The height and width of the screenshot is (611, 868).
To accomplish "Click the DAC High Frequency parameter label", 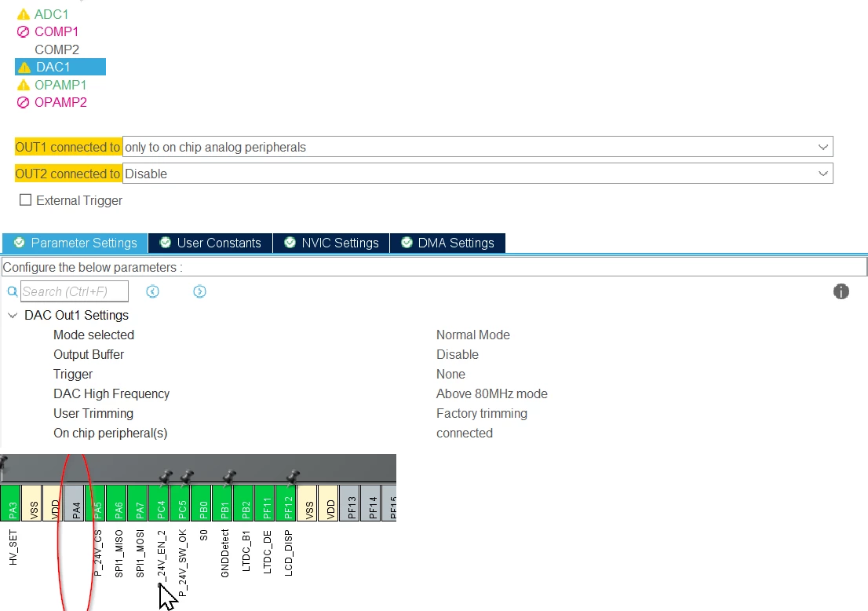I will (x=111, y=394).
